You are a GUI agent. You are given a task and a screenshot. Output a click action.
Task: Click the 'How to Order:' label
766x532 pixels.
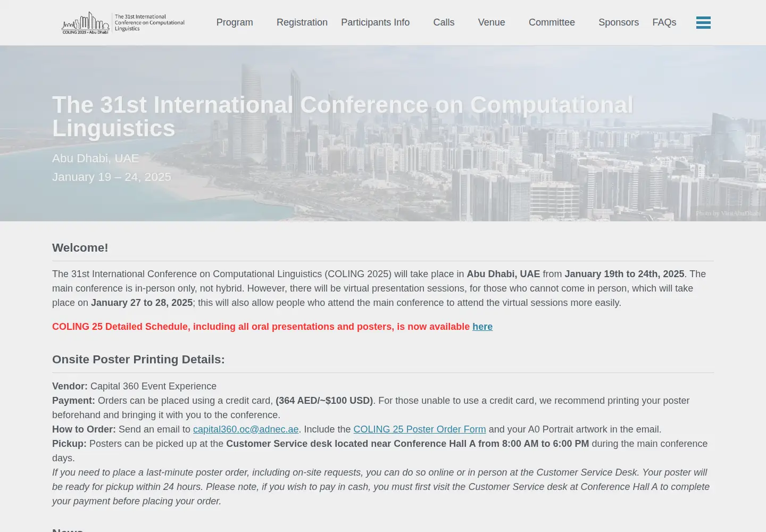84,429
